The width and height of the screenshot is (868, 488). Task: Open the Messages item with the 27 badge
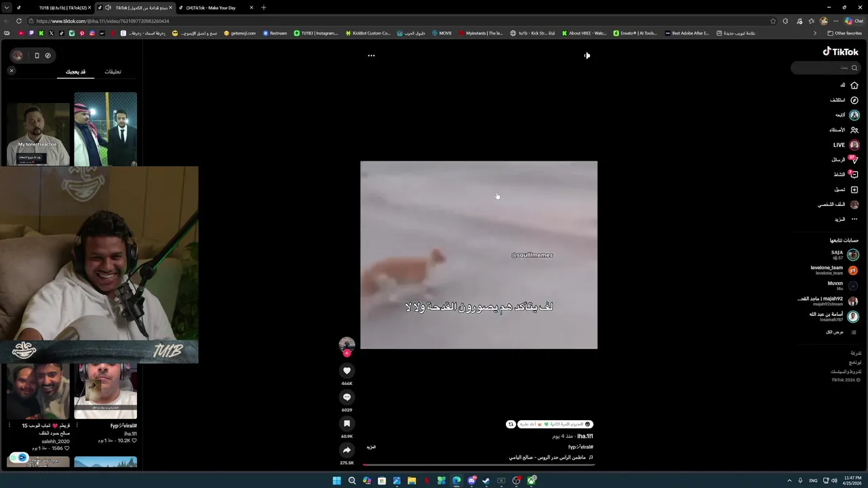845,160
